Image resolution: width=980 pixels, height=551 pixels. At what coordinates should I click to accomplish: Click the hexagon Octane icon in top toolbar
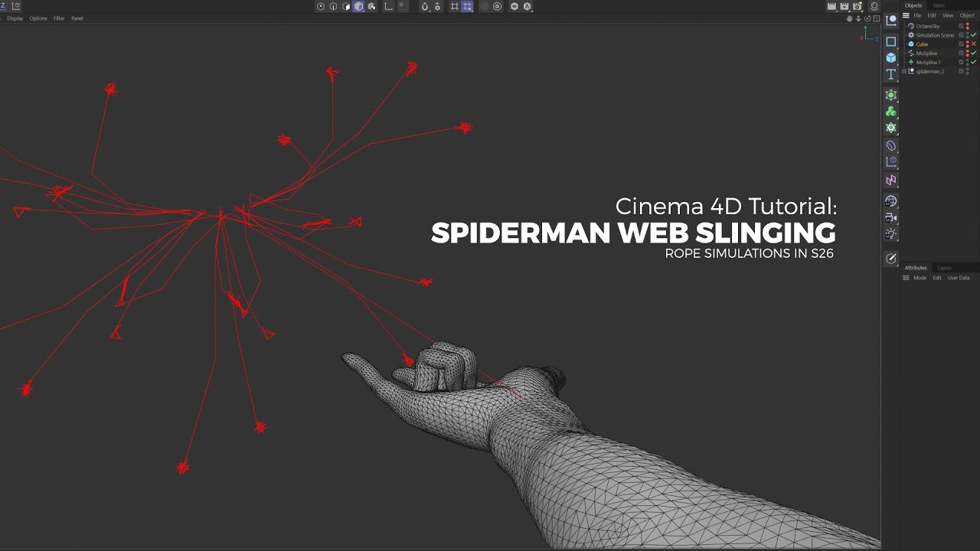(x=514, y=6)
